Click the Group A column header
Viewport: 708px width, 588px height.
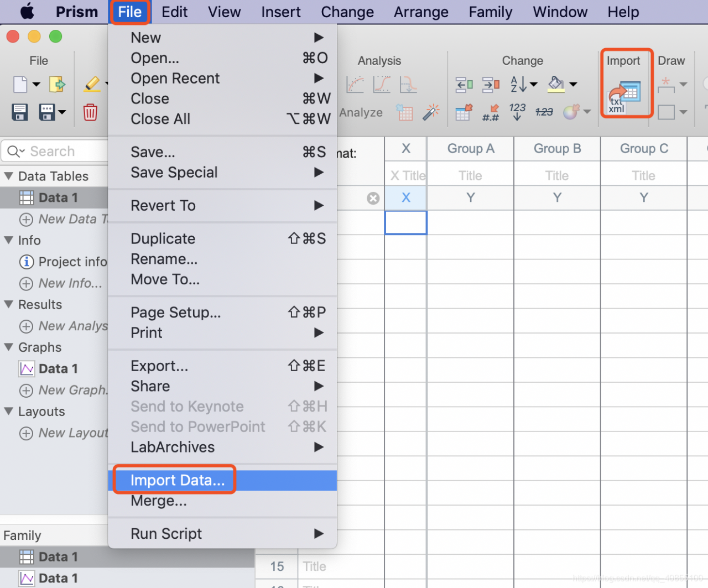471,148
